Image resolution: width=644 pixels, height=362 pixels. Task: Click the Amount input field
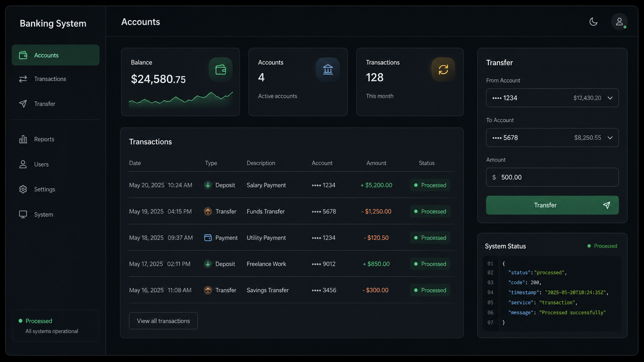pos(552,177)
